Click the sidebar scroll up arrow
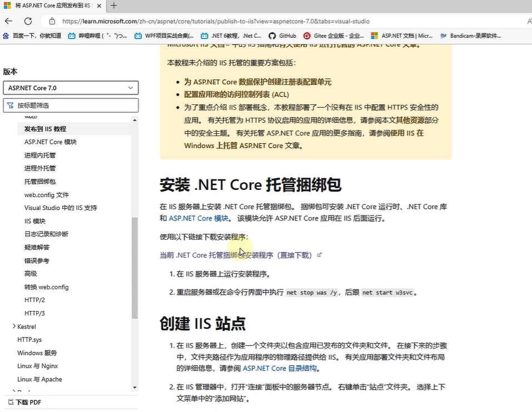This screenshot has height=412, width=532. point(135,120)
